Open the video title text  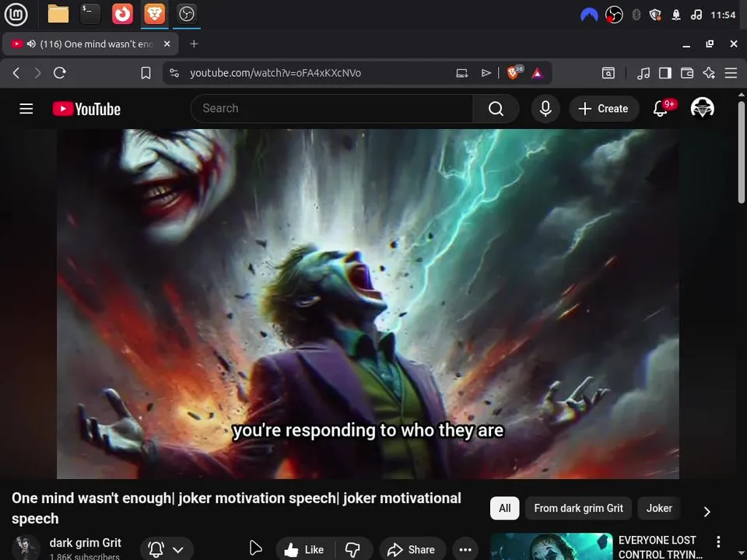point(237,508)
